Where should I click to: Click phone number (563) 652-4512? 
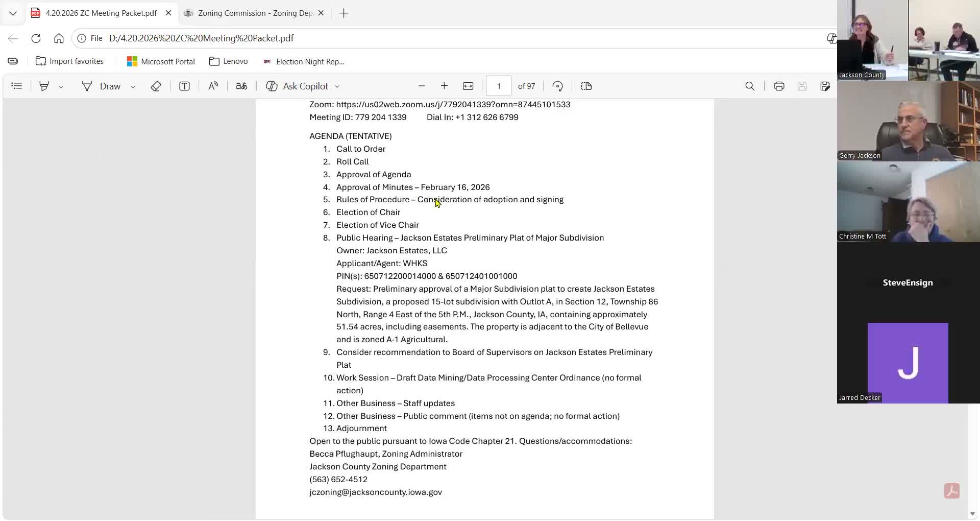[x=338, y=480]
